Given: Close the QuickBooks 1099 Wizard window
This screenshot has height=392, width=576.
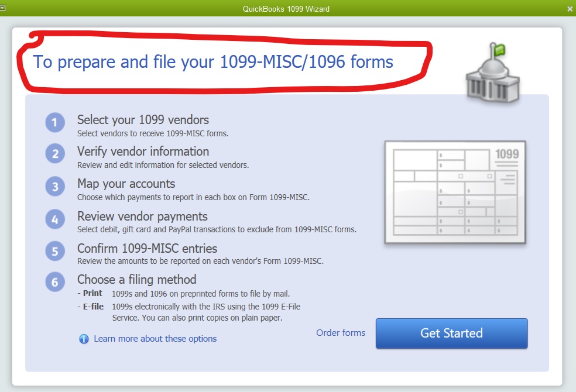Looking at the screenshot, I should click(570, 9).
